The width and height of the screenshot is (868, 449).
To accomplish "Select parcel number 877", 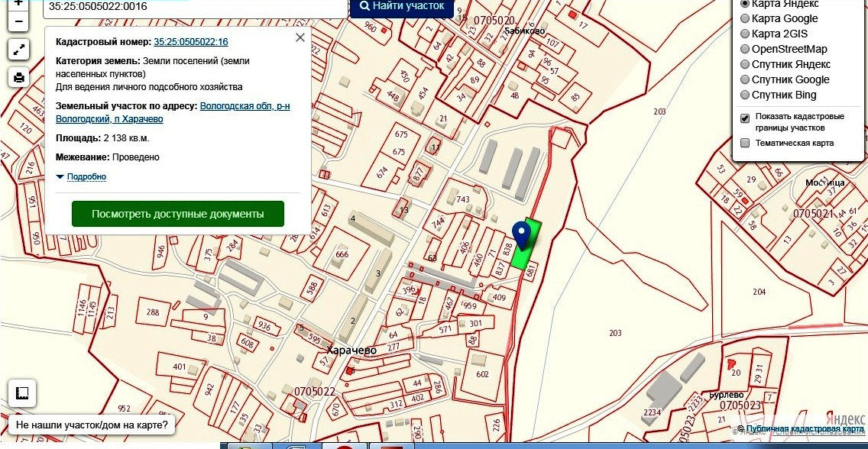I will 417,175.
